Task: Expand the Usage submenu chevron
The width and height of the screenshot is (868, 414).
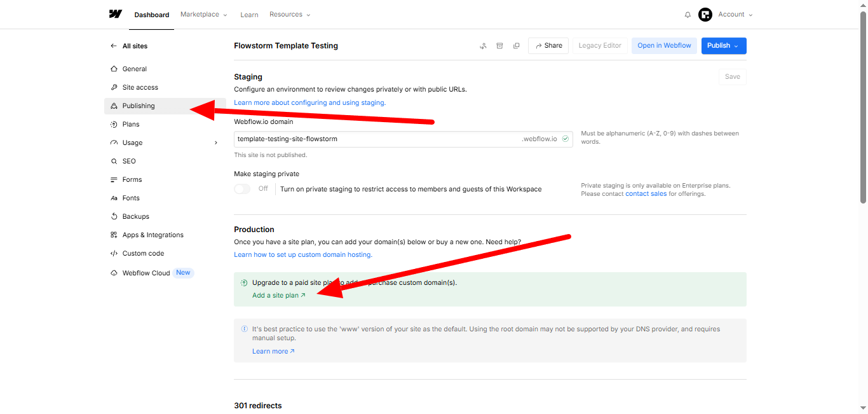Action: (x=216, y=142)
